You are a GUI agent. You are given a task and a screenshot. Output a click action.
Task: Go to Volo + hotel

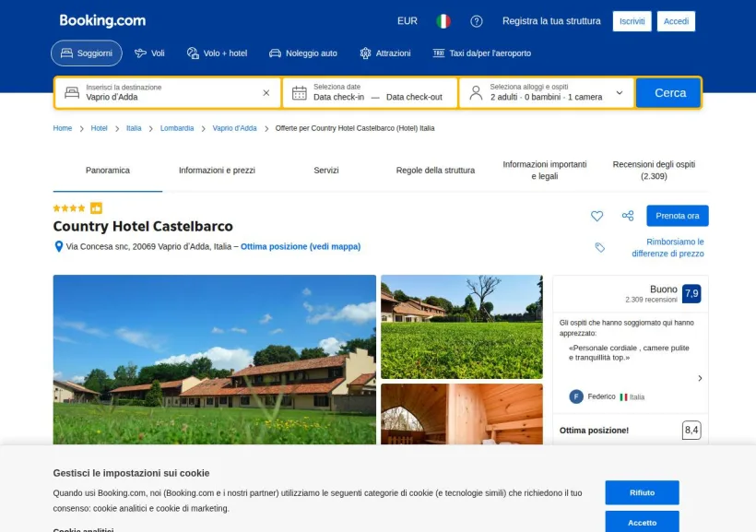tap(217, 53)
